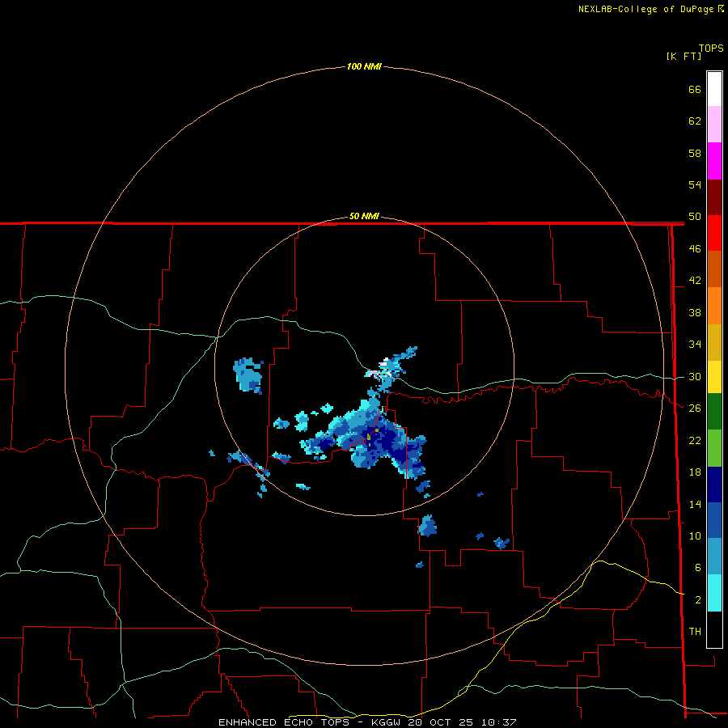Screen dimensions: 728x728
Task: Click the '50 NMI' range ring label
Action: click(x=365, y=216)
